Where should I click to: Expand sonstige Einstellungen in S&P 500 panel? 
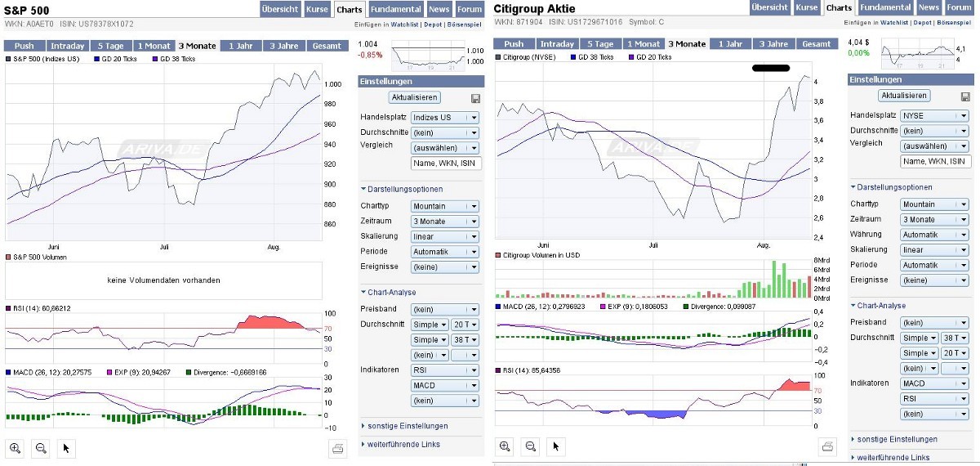[404, 426]
